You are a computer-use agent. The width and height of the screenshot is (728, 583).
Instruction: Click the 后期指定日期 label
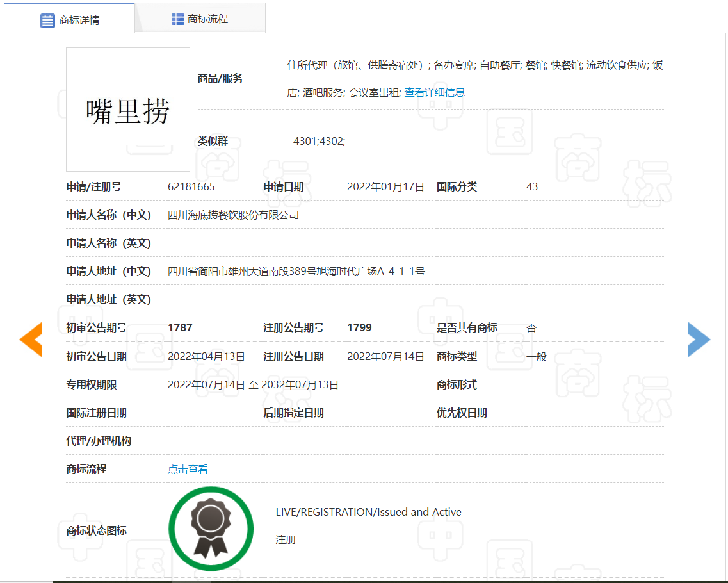(x=293, y=413)
